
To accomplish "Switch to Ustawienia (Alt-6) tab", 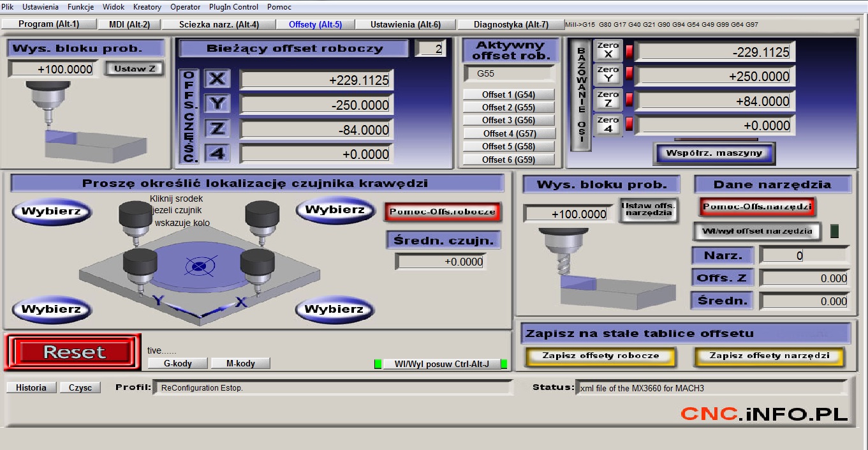I will (x=406, y=24).
